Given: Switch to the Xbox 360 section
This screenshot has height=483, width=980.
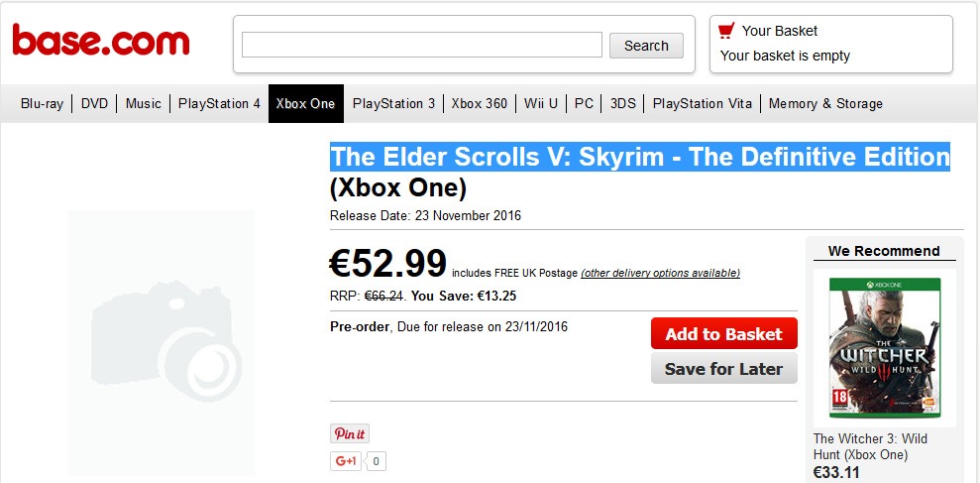Looking at the screenshot, I should 480,104.
